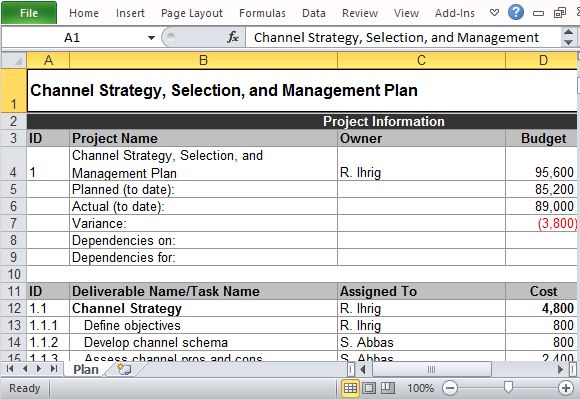Click the Dependencies on cell
580x400 pixels.
tap(203, 241)
